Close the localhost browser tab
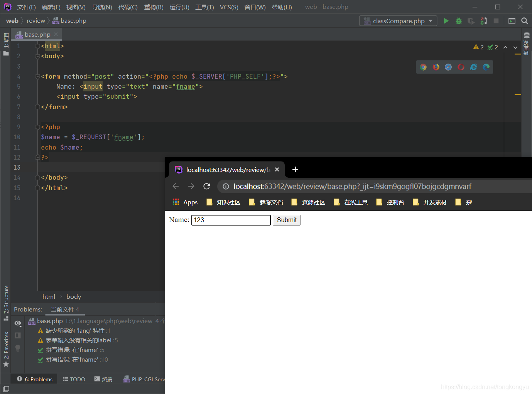This screenshot has width=532, height=394. point(277,170)
